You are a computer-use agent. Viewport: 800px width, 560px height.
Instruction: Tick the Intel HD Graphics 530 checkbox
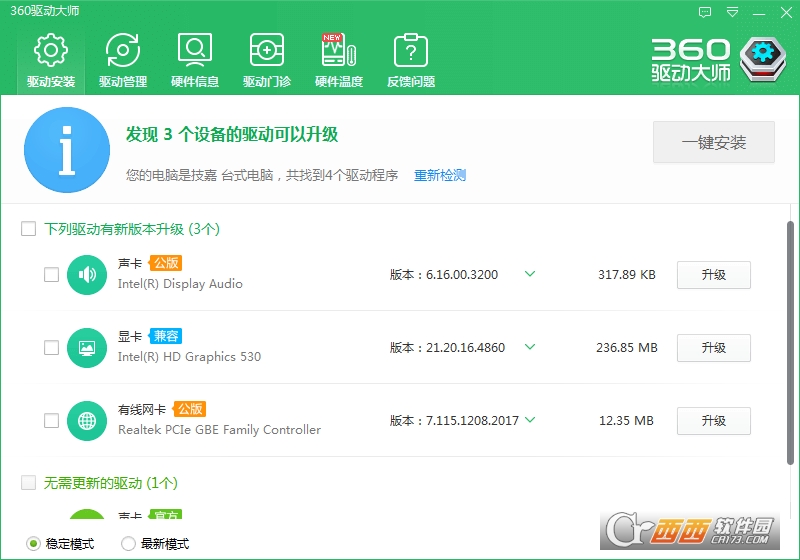pyautogui.click(x=52, y=348)
